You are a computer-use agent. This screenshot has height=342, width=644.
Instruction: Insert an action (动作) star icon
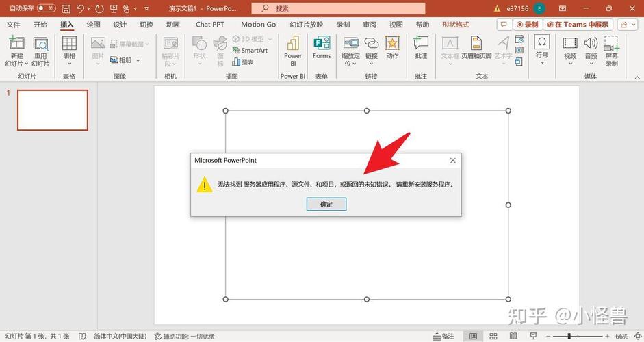click(x=392, y=49)
